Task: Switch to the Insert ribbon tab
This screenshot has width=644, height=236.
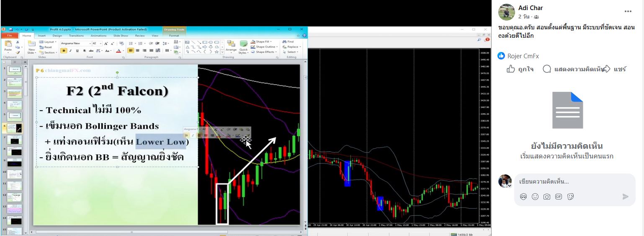Action: click(42, 36)
